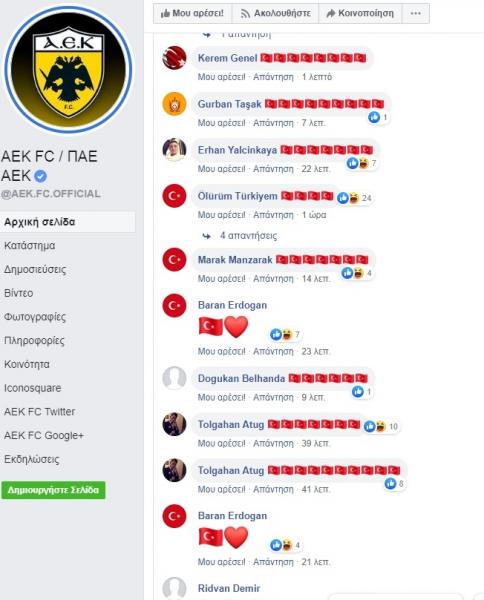Click the green Δημιουργήστε Σελίδα button
Viewport: 484px width, 600px height.
tap(53, 490)
